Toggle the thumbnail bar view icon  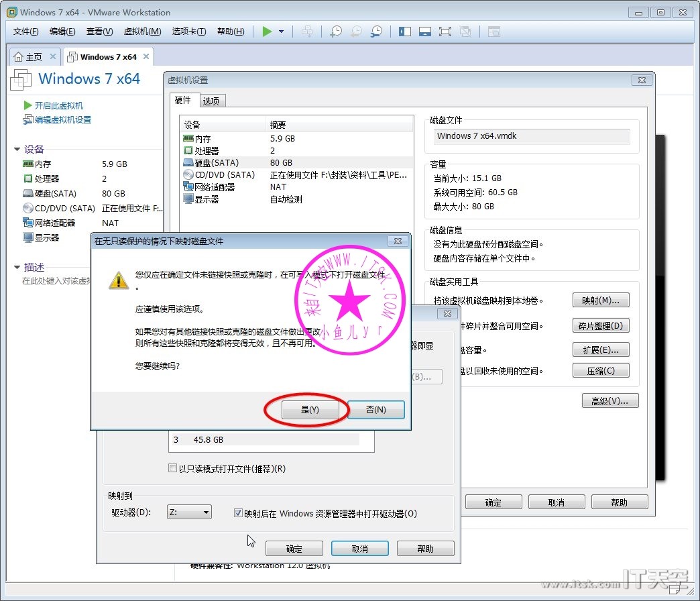click(x=424, y=32)
